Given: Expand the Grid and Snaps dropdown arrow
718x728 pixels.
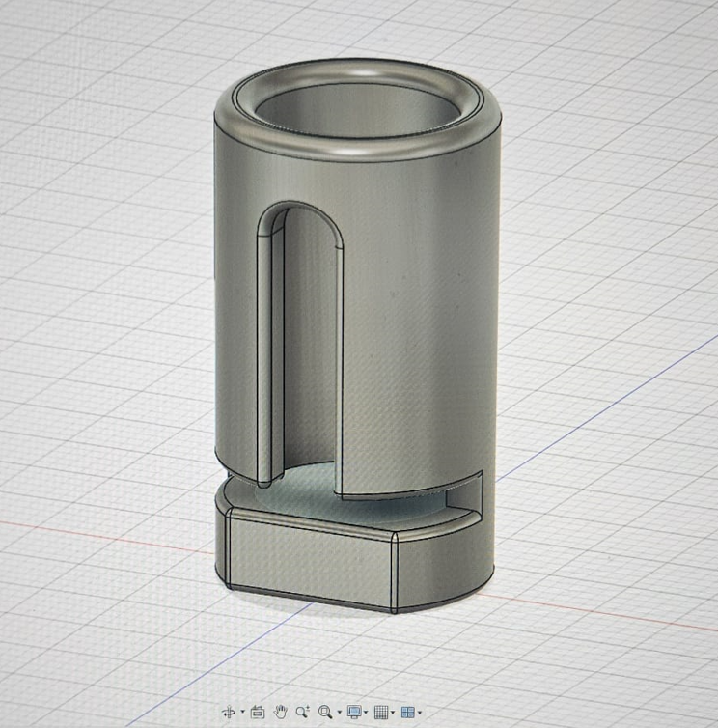Looking at the screenshot, I should pos(393,712).
